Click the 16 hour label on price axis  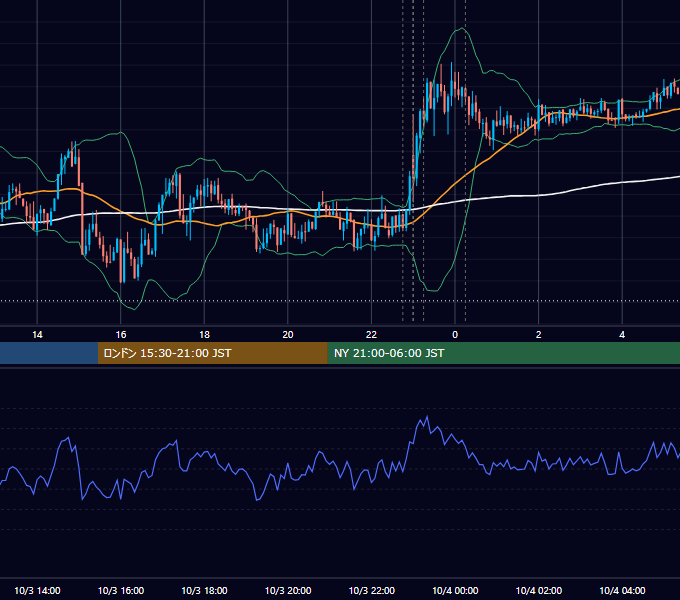click(121, 335)
